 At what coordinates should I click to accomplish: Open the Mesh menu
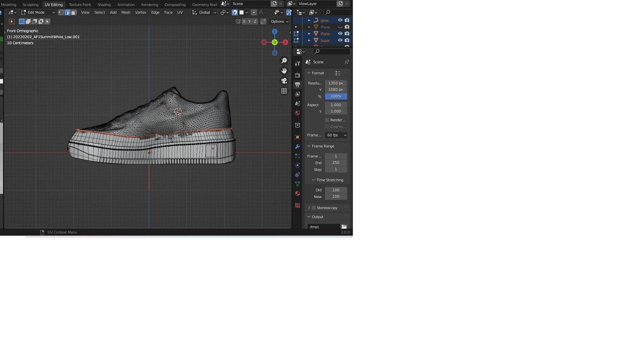(126, 12)
